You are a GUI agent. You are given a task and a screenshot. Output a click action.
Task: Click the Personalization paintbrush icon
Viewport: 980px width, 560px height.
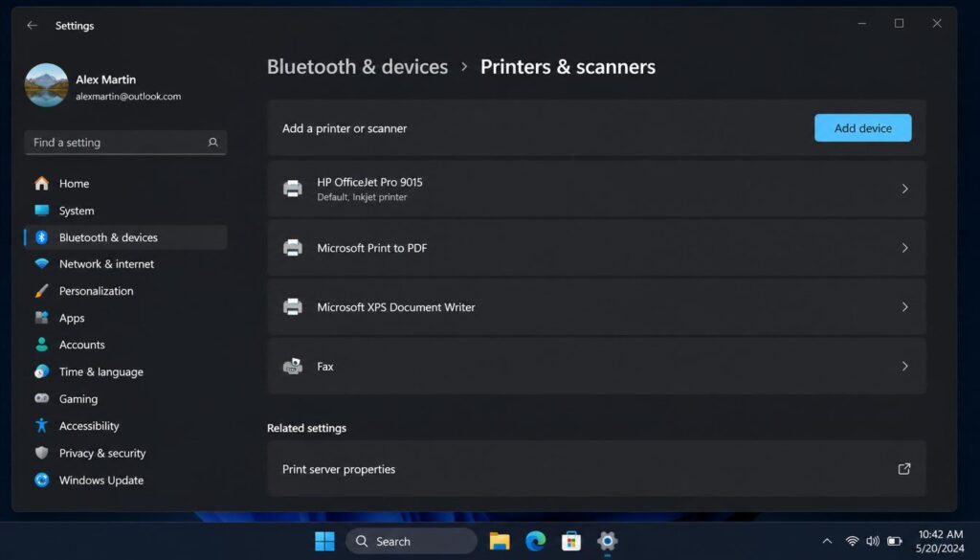(x=42, y=291)
